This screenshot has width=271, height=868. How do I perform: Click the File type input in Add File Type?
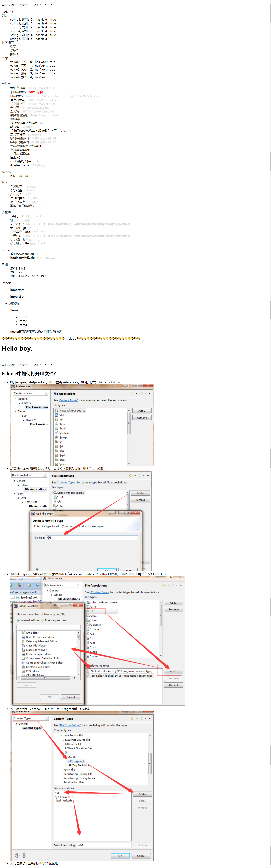click(x=92, y=537)
